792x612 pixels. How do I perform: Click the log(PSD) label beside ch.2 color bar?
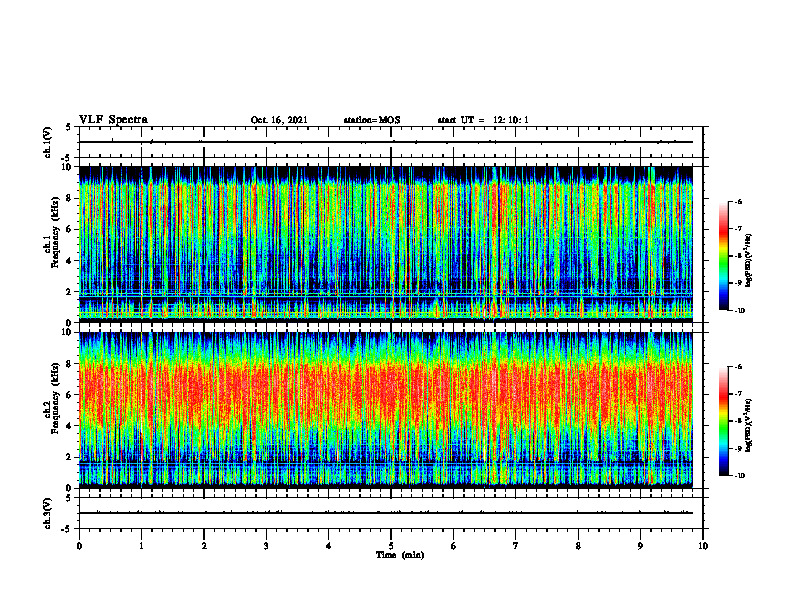pos(750,426)
